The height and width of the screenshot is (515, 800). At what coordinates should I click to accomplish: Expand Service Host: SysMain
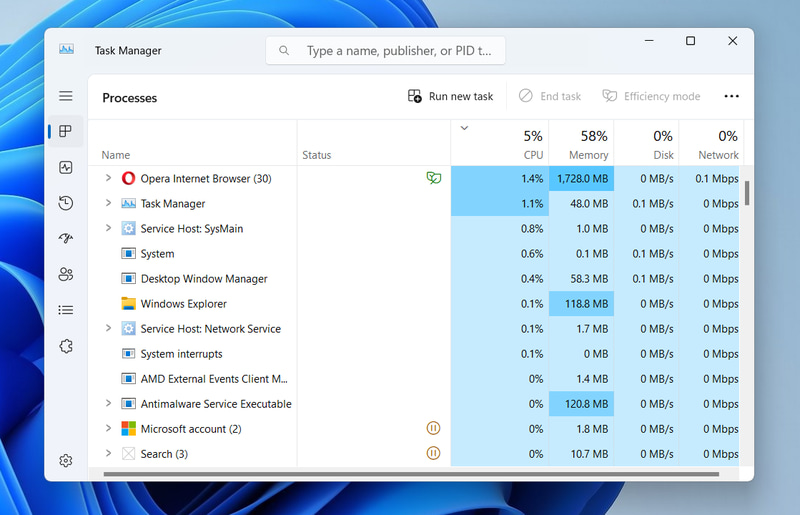pos(108,228)
